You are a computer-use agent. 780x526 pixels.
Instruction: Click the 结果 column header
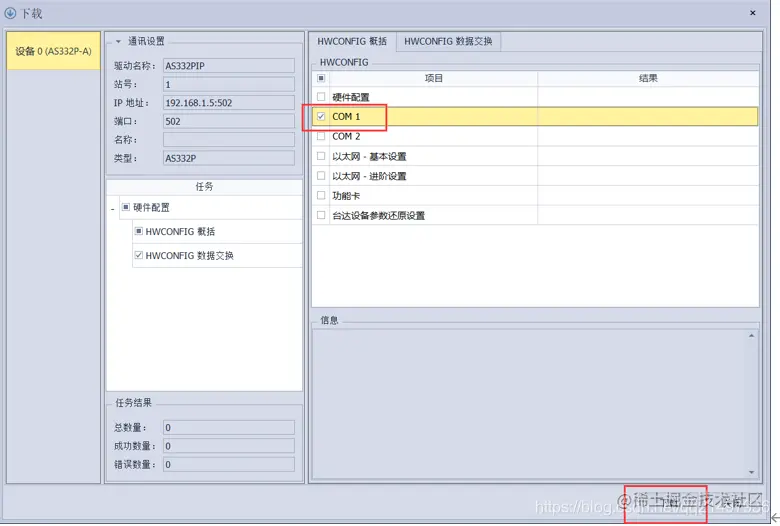pos(648,78)
